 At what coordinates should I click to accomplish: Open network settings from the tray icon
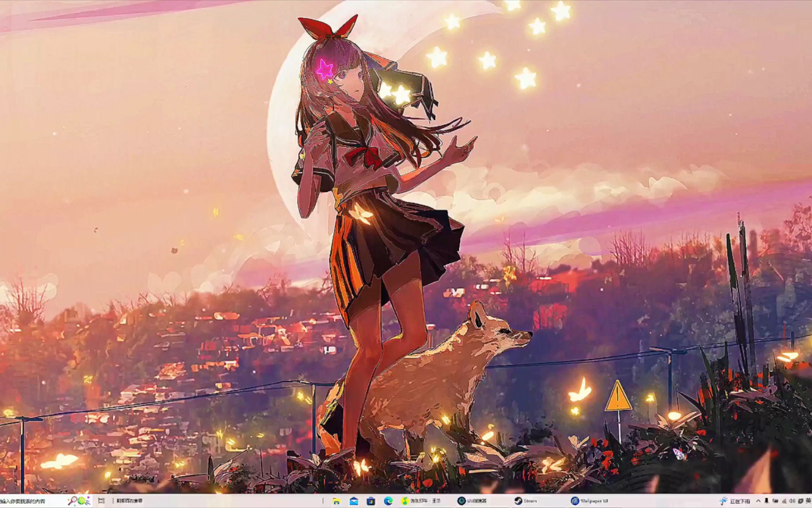tap(783, 501)
